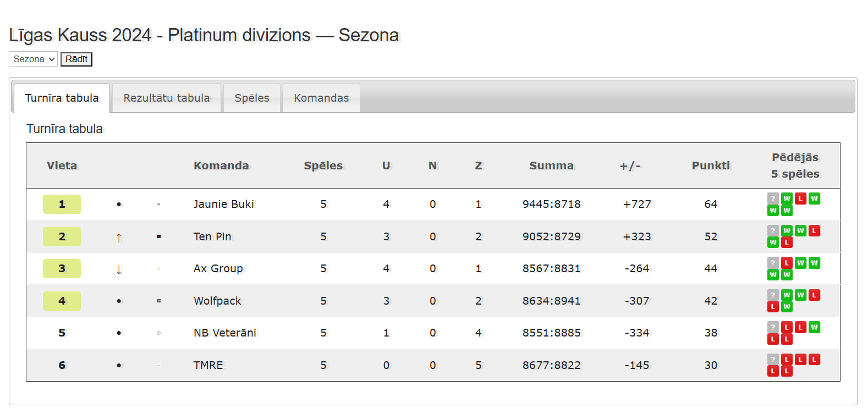
Task: Click the yellow position 1 badge
Action: (62, 204)
